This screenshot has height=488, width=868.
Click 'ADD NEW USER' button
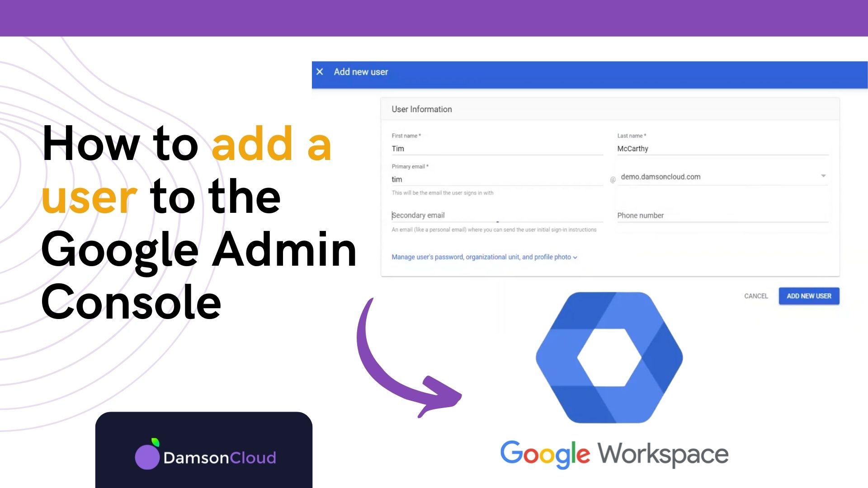(x=809, y=296)
